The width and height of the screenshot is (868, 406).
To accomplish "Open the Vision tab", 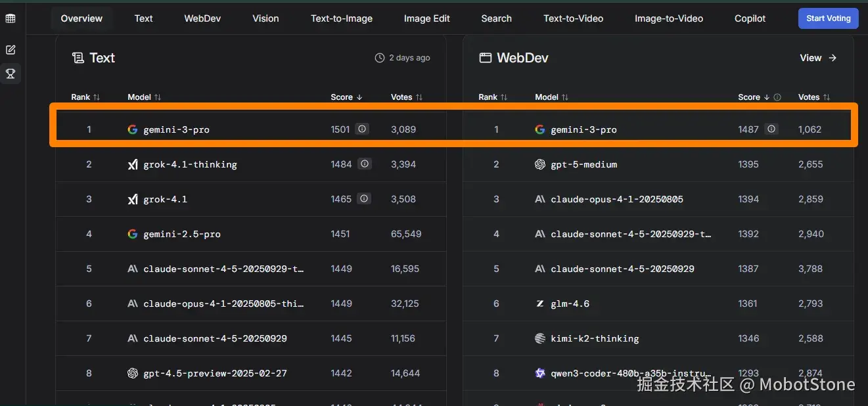I will 265,18.
